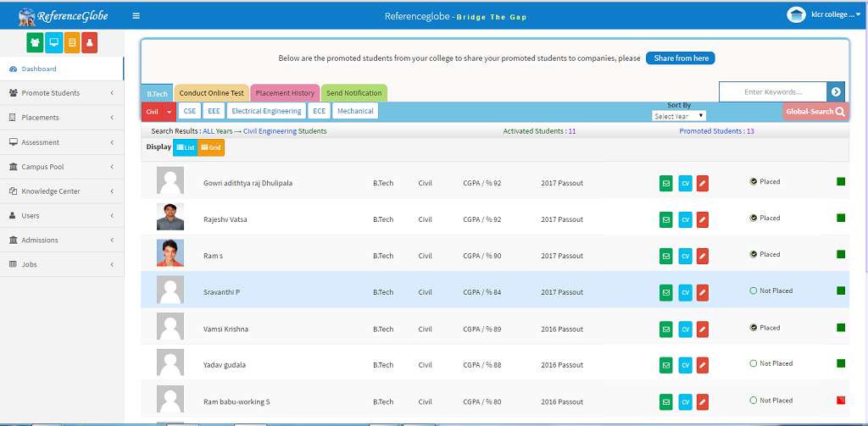
Task: Toggle Not Placed status for Sravanthi P
Action: coord(753,291)
